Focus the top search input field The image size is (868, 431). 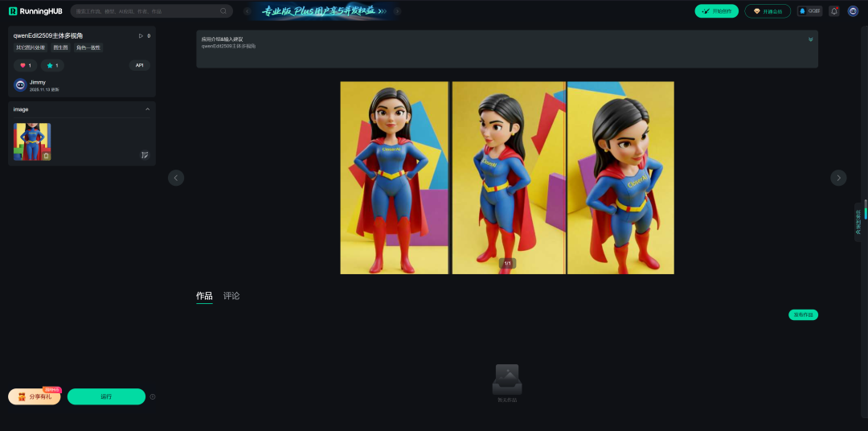[x=151, y=11]
